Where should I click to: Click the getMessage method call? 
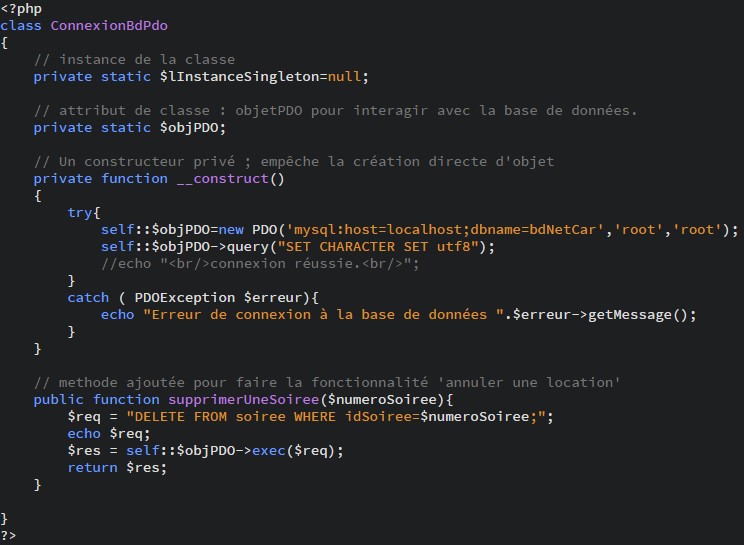coord(640,314)
